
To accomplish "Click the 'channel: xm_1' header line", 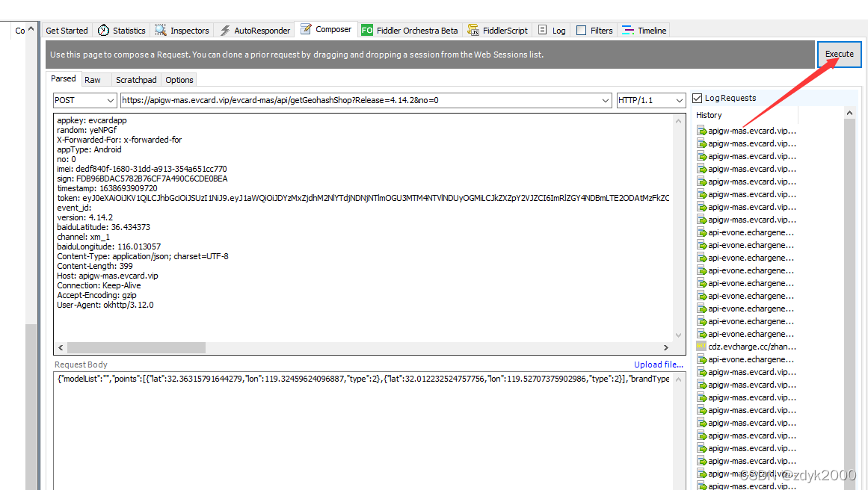I will click(x=84, y=237).
